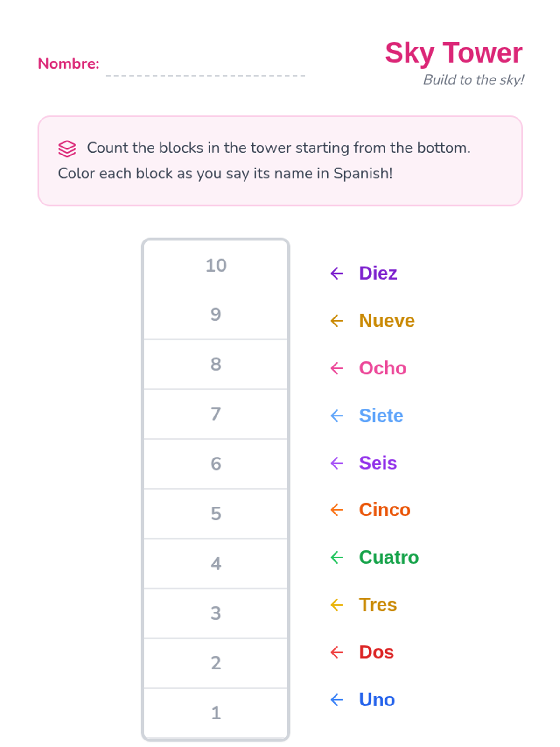This screenshot has height=747, width=560.
Task: Click the blue arrow beside Uno
Action: coord(336,699)
